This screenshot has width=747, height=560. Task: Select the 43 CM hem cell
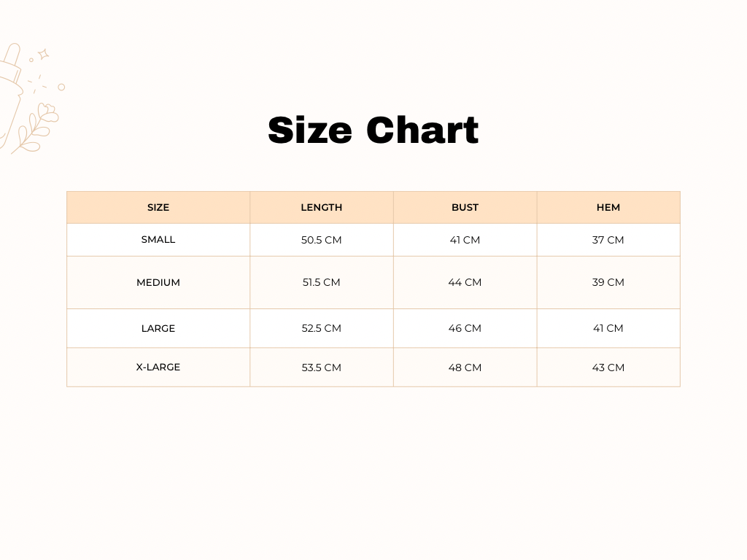(x=608, y=367)
